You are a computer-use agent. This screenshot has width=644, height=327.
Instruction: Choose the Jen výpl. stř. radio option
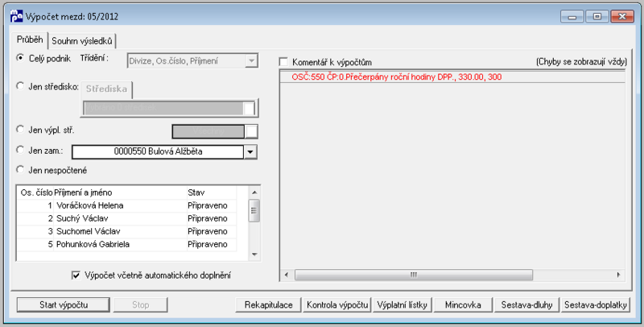pyautogui.click(x=19, y=130)
